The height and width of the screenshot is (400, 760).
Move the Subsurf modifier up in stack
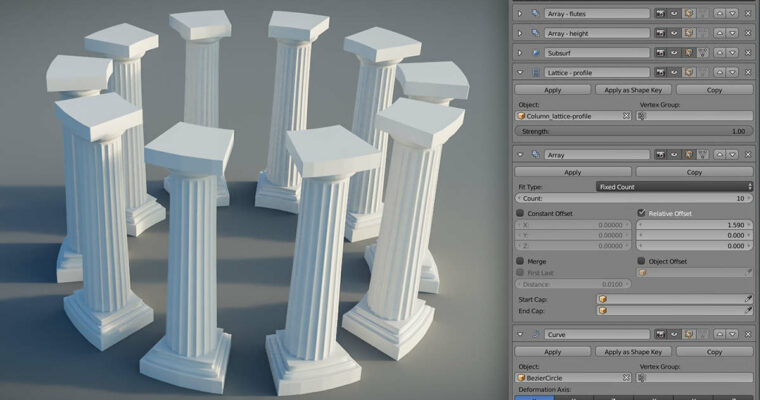tap(719, 52)
